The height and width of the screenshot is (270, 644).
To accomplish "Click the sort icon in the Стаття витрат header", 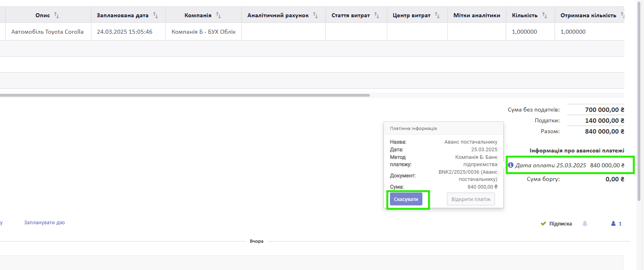I will pos(377,15).
